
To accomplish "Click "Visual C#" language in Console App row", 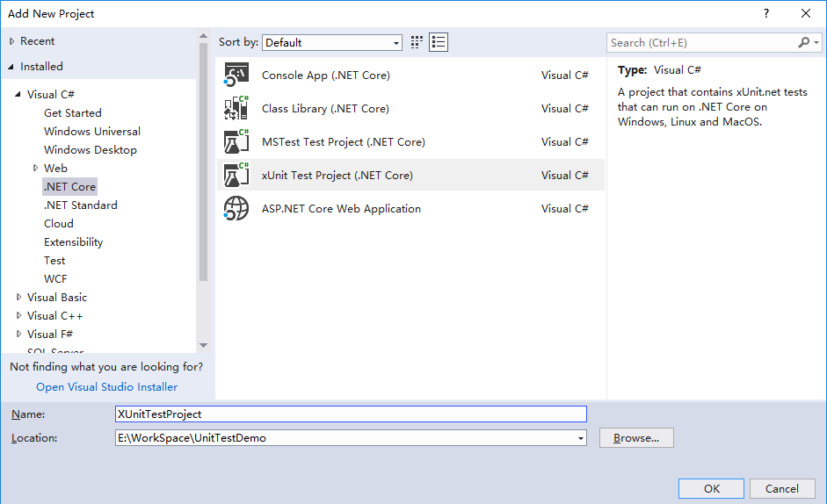I will (565, 76).
